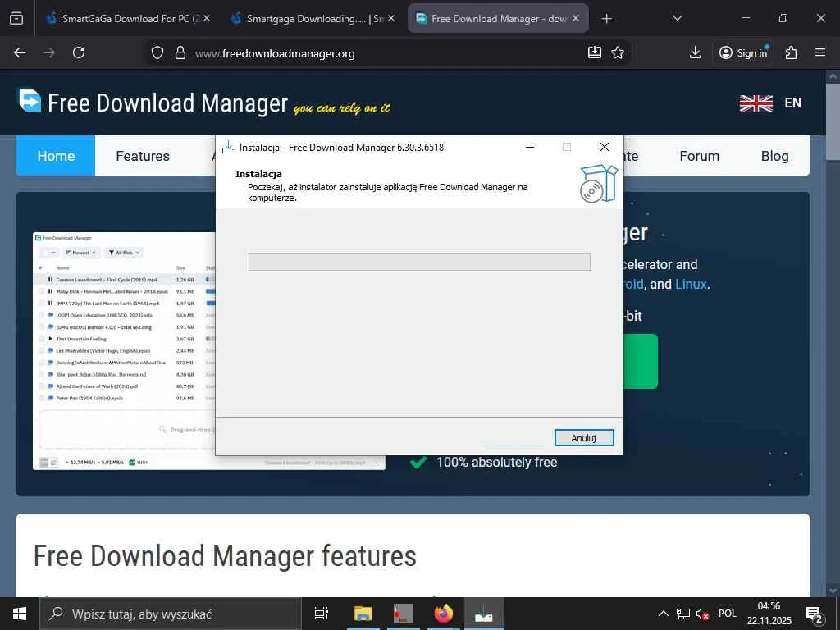The width and height of the screenshot is (840, 630).
Task: Show hidden system tray icons
Action: click(x=663, y=614)
